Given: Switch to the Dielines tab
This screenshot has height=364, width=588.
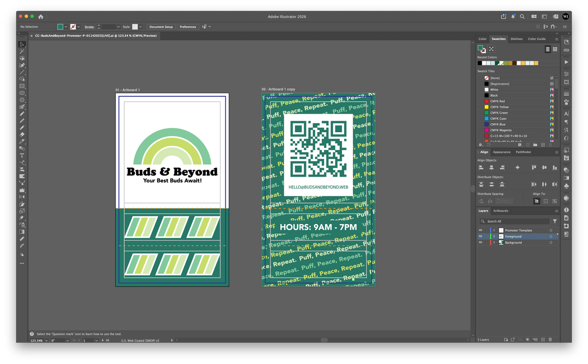Looking at the screenshot, I should click(516, 39).
